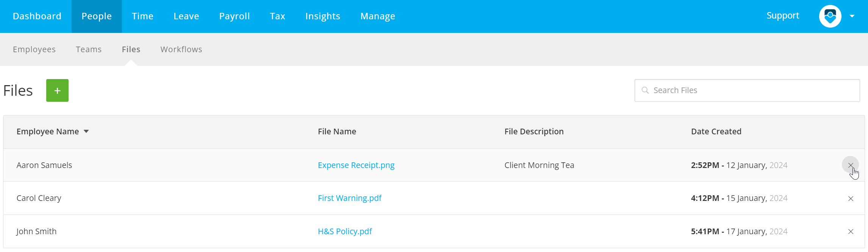Sort by Employee Name arrow
Screen dimensions: 868x252
[86, 131]
